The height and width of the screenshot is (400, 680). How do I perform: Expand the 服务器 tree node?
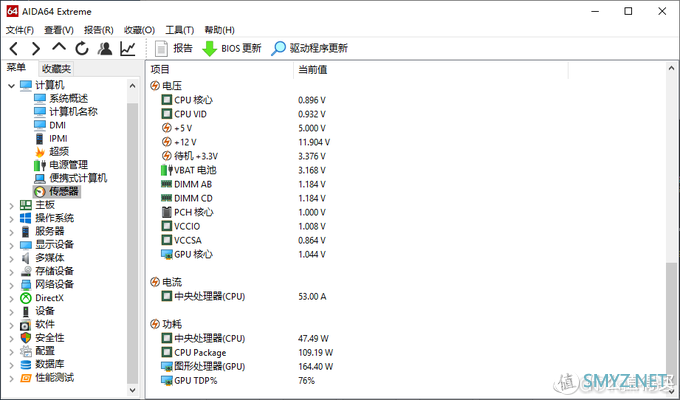click(11, 232)
